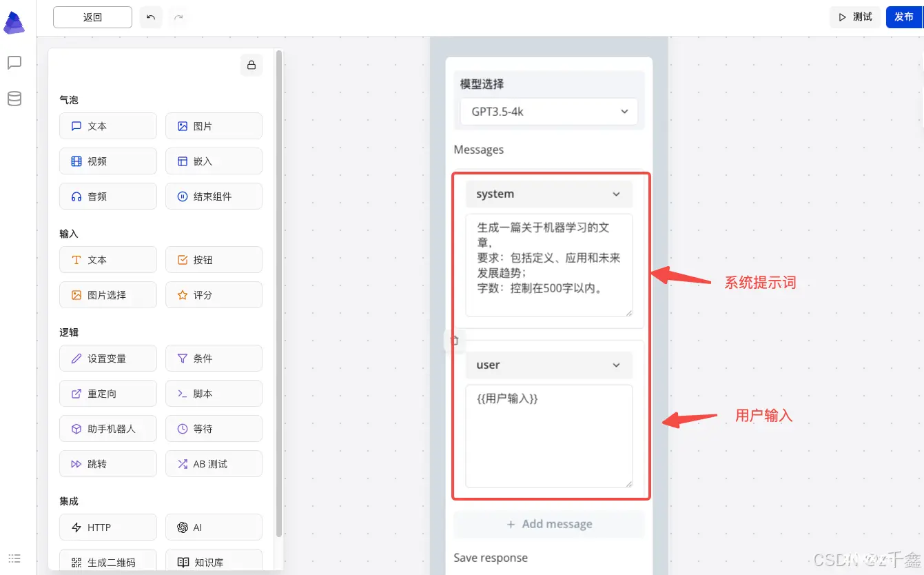Click the 测试 button
Image resolution: width=924 pixels, height=575 pixels.
(855, 17)
